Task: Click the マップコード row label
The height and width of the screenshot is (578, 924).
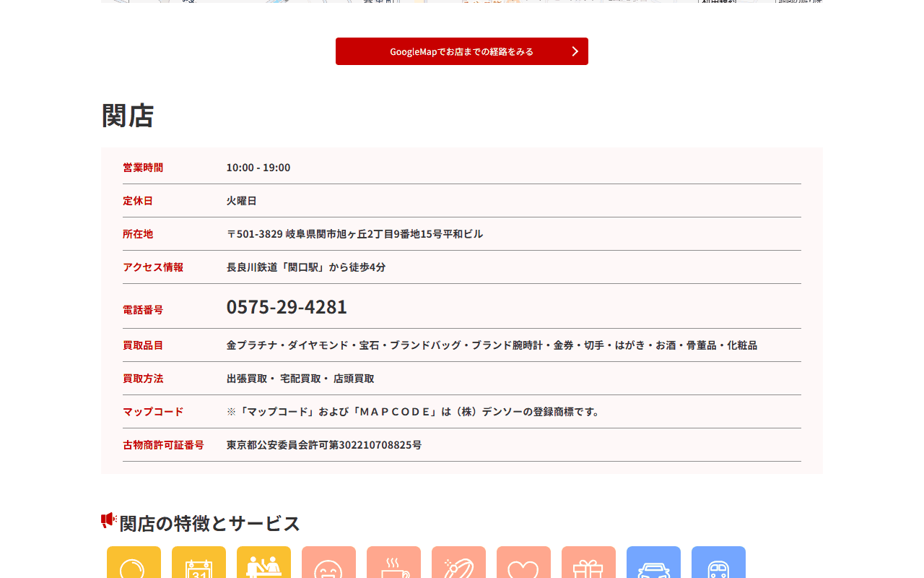Action: 153,412
